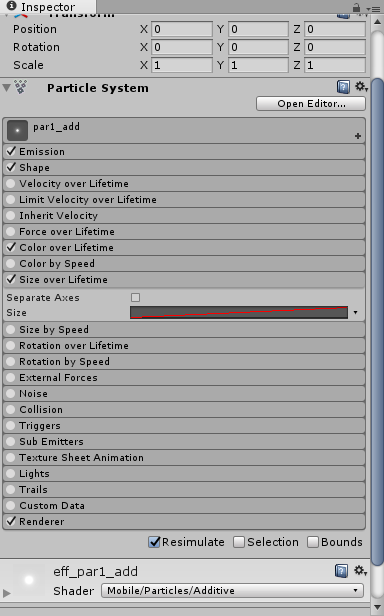Check the Bounds checkbox
Viewport: 384px width, 616px height.
pos(312,542)
